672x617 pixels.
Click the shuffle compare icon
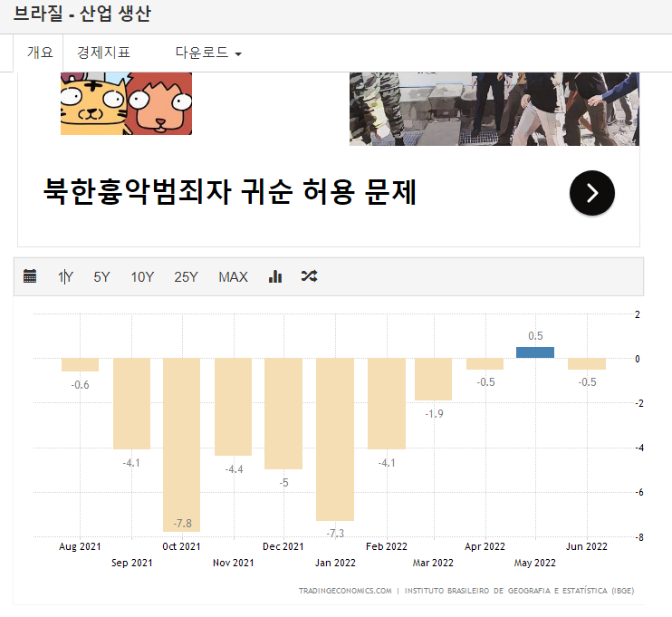click(x=309, y=276)
